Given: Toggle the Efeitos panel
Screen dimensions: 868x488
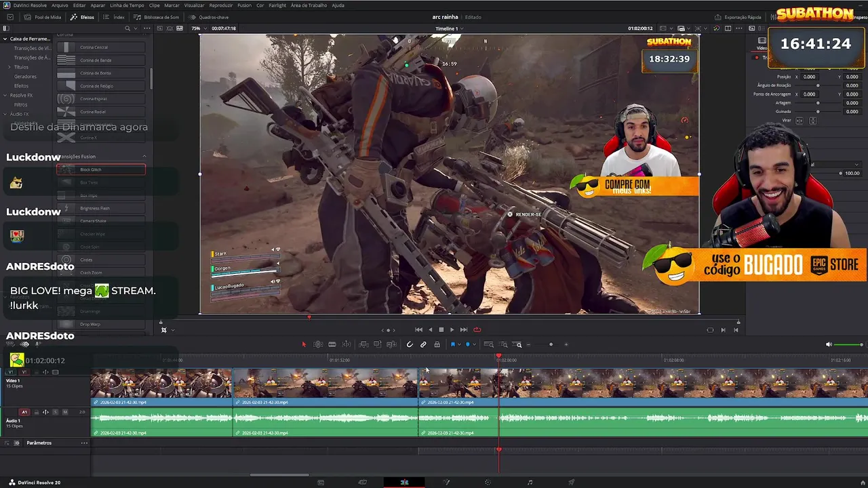Looking at the screenshot, I should coord(83,17).
